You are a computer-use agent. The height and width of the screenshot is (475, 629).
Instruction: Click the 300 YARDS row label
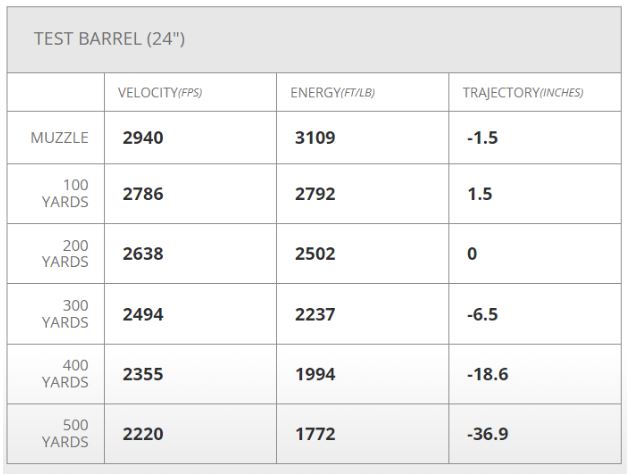pos(65,314)
